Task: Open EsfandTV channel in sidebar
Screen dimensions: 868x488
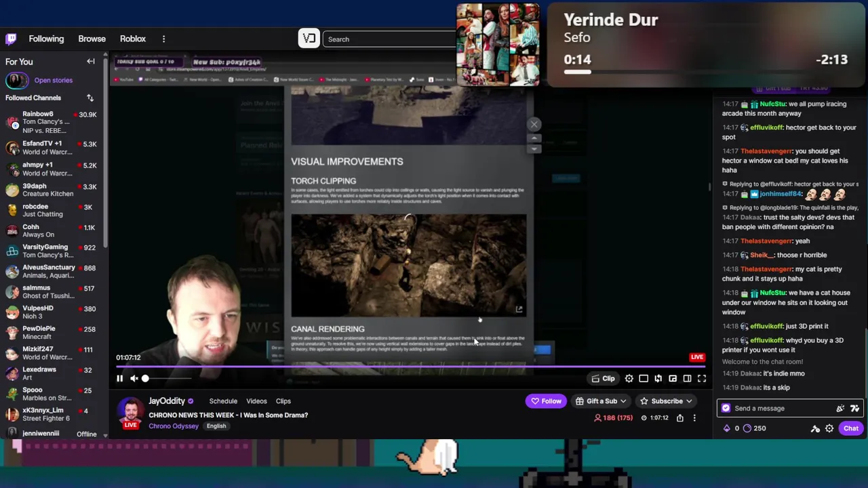Action: (x=52, y=148)
